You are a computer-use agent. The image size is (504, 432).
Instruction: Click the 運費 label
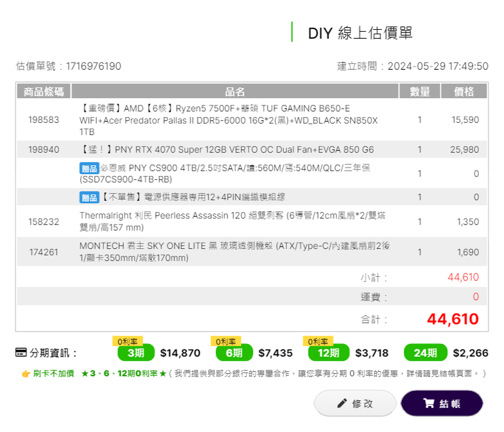click(374, 297)
